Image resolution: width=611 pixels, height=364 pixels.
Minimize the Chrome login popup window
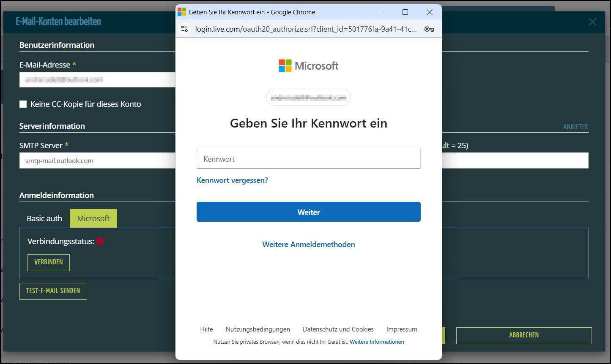[x=381, y=12]
